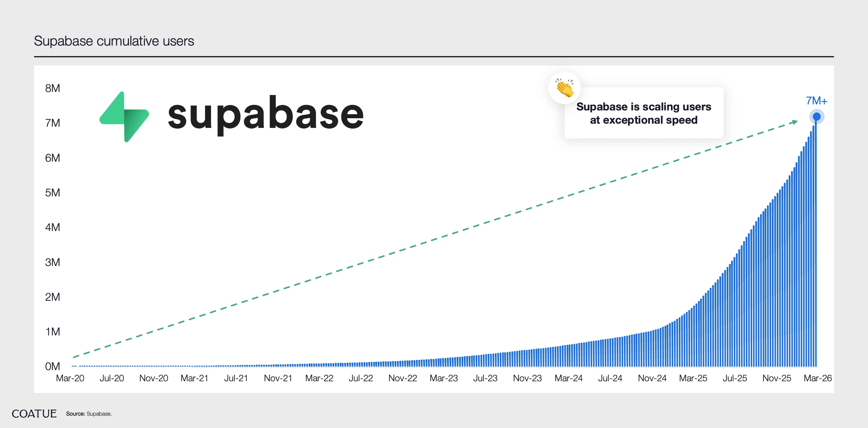Click the green dashed trend arrowhead
The width and height of the screenshot is (868, 428).
point(794,122)
